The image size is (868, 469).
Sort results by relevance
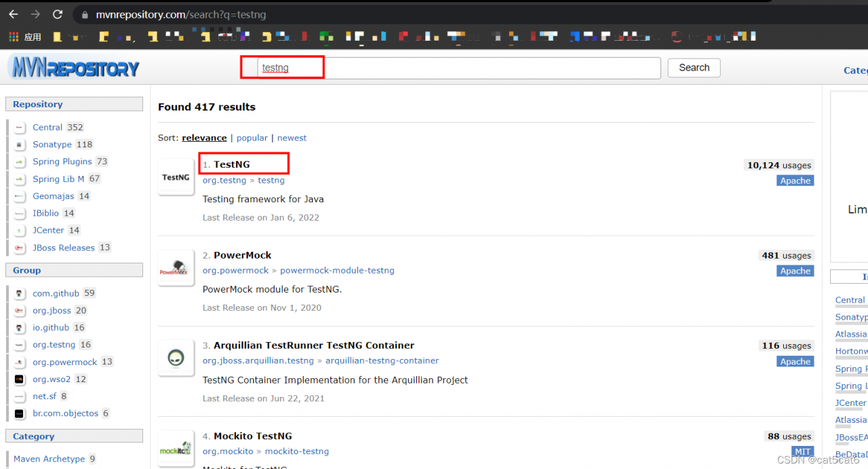point(204,138)
